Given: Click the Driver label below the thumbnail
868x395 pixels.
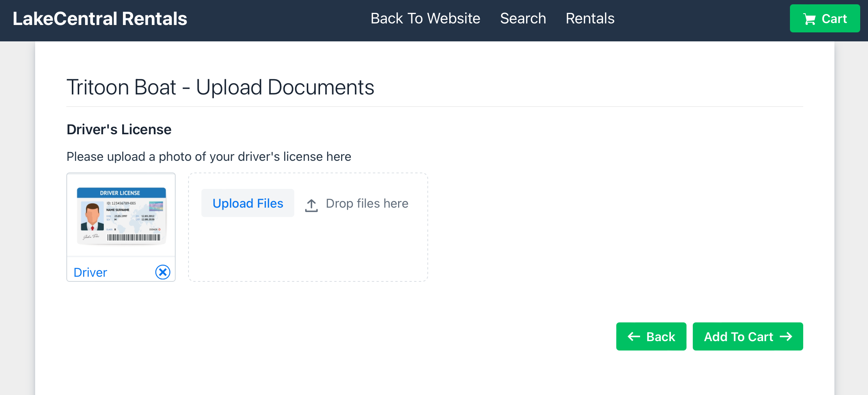Looking at the screenshot, I should pos(90,272).
